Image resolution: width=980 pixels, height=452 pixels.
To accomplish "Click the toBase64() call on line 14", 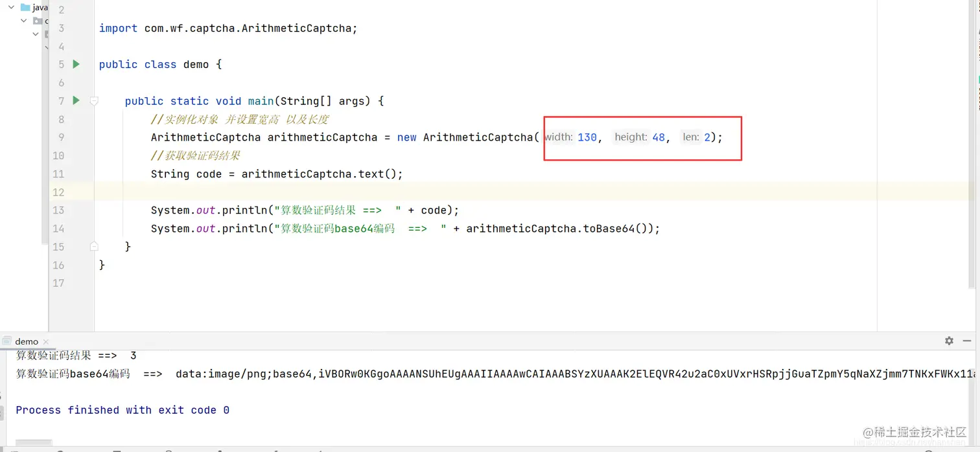I will [x=615, y=229].
